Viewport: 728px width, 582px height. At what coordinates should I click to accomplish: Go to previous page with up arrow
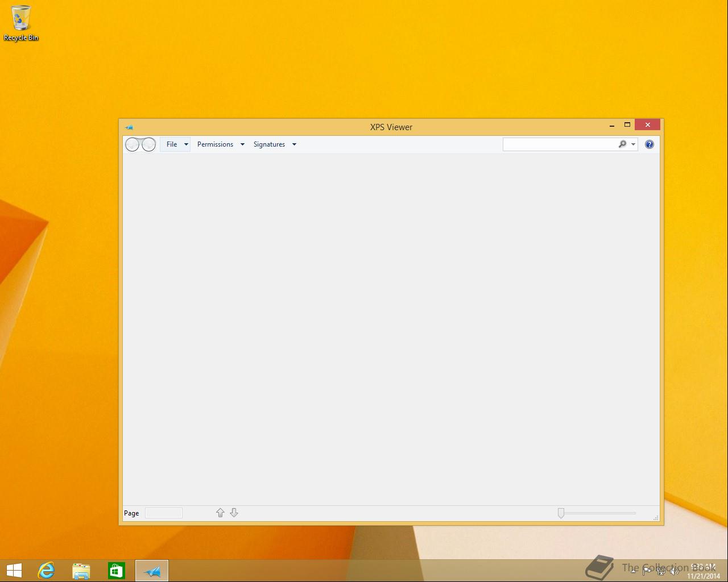coord(220,513)
